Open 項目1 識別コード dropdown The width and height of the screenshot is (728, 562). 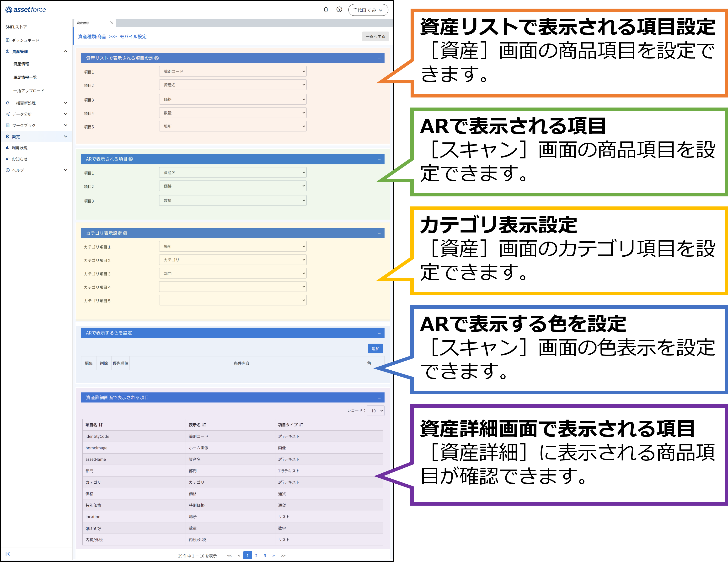[233, 71]
